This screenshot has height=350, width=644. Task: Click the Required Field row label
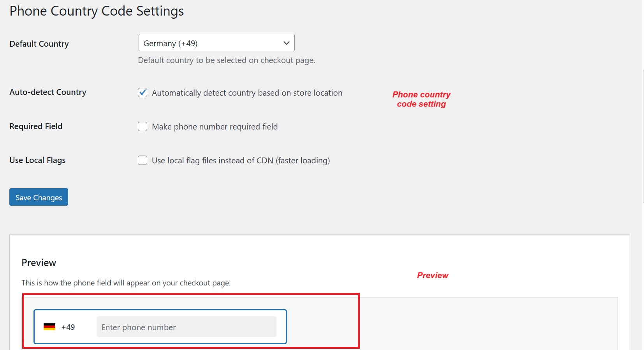36,126
